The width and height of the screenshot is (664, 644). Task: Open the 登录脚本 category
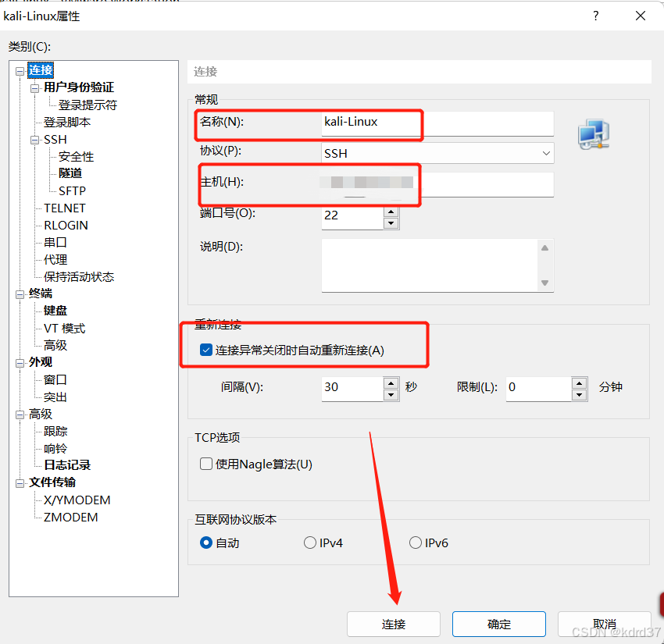point(67,122)
